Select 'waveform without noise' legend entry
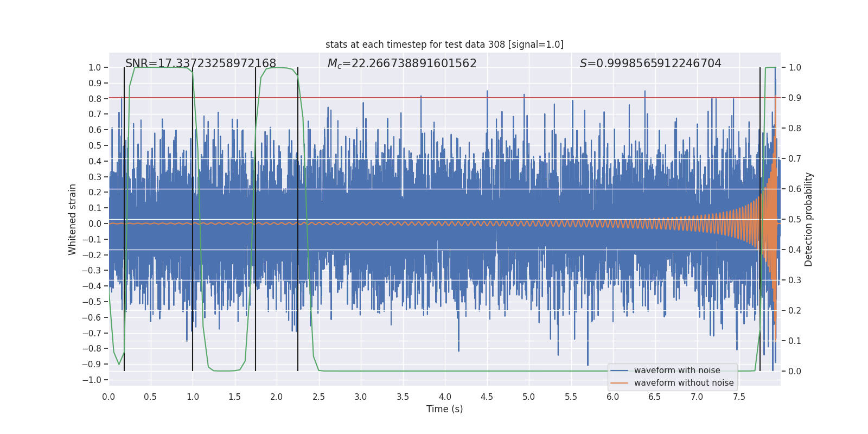Image resolution: width=868 pixels, height=434 pixels. (x=684, y=383)
